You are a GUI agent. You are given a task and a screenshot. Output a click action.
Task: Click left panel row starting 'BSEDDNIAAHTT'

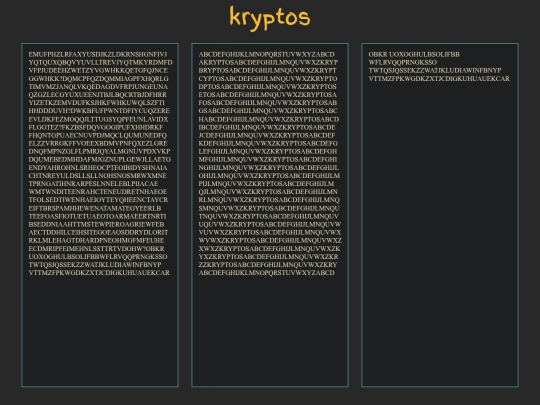tap(97, 224)
